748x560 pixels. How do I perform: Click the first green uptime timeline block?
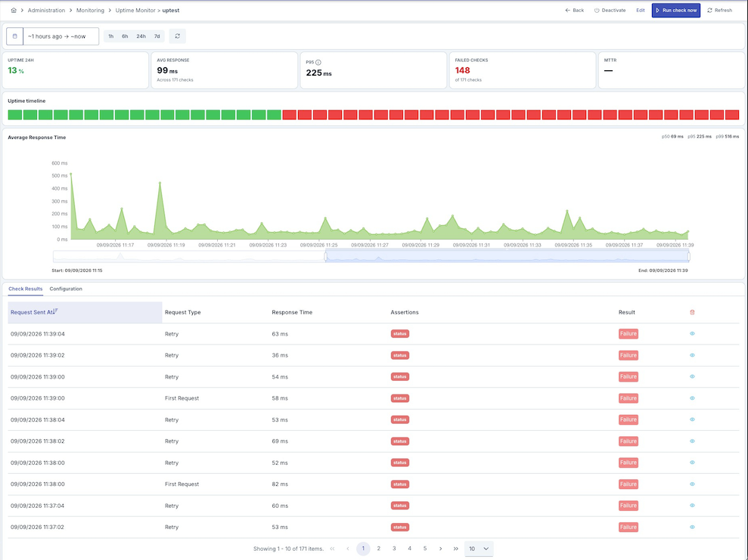pos(15,114)
